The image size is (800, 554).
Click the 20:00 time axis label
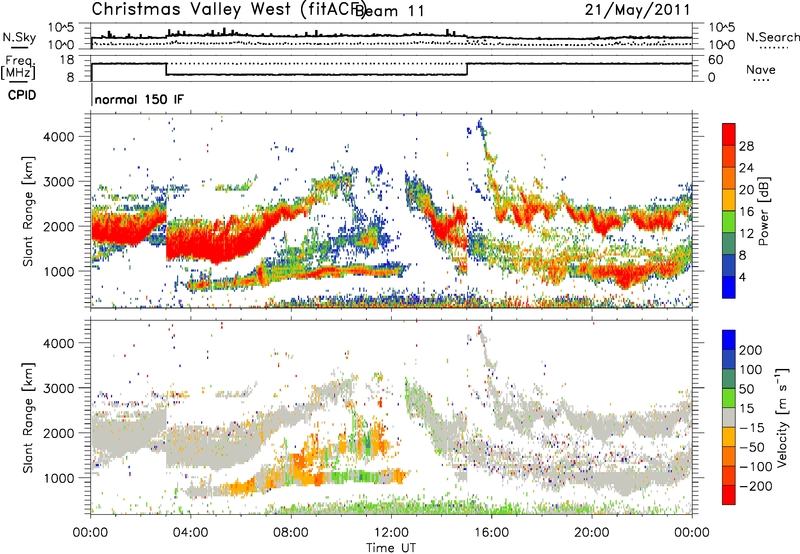tap(592, 533)
